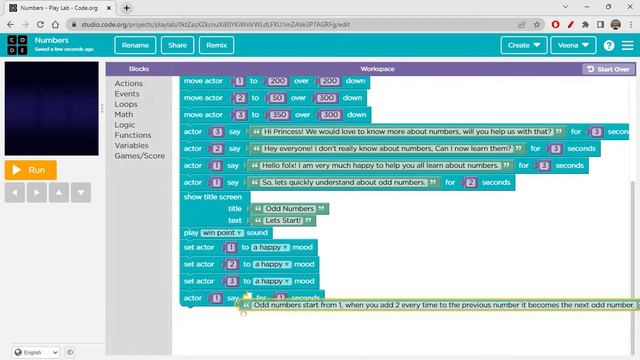This screenshot has width=640, height=360.
Task: Open the Logic block category
Action: point(124,125)
